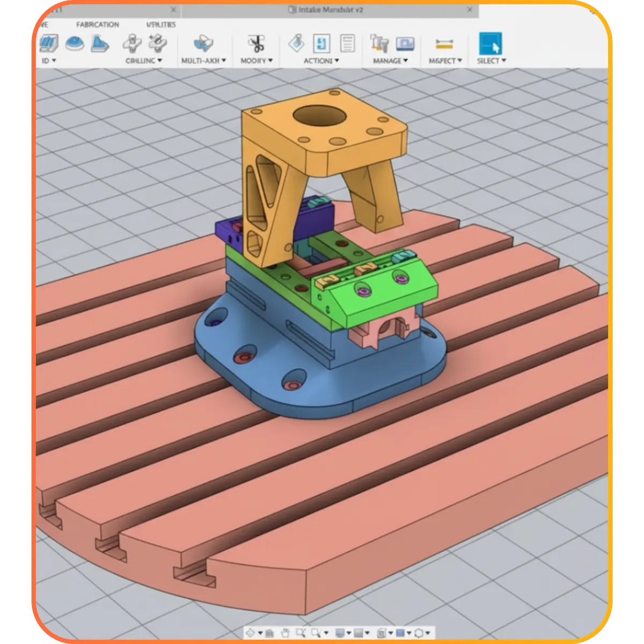
Task: Click the orbit icon in bottom navigation bar
Action: (x=250, y=633)
